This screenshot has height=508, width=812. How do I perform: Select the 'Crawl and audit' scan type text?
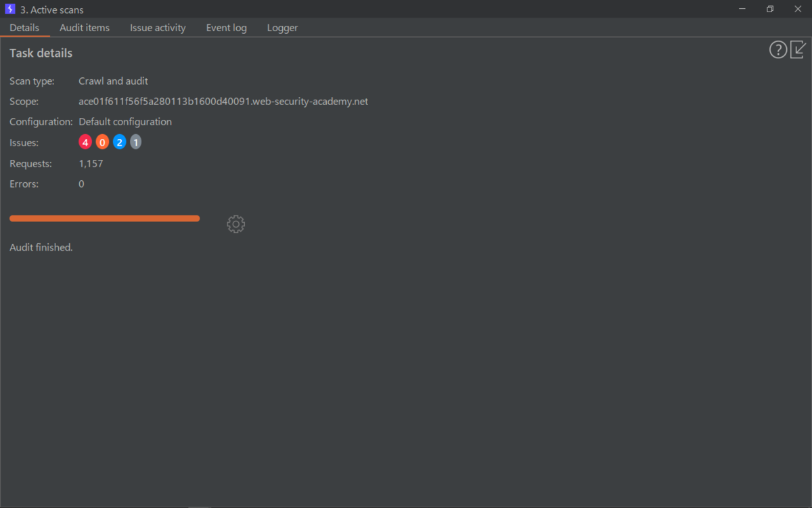[113, 81]
